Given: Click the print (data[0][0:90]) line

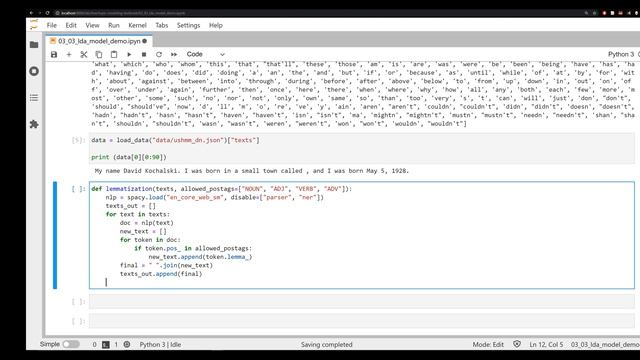Looking at the screenshot, I should [129, 157].
